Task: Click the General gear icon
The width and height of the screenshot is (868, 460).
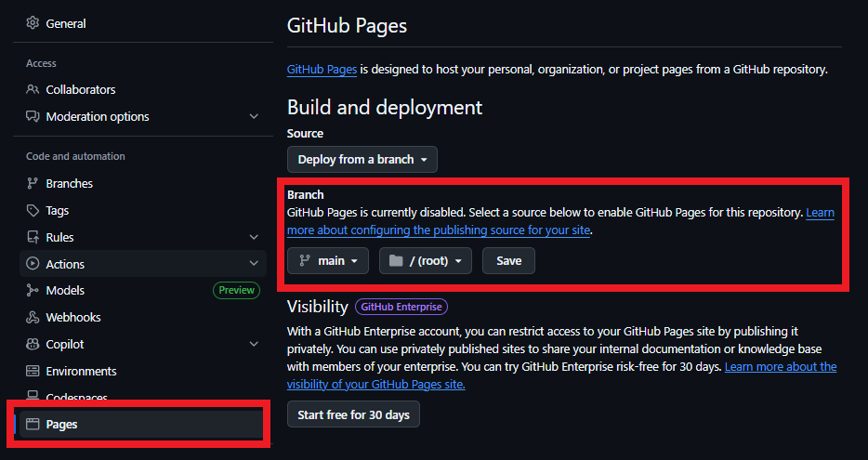Action: pyautogui.click(x=33, y=23)
